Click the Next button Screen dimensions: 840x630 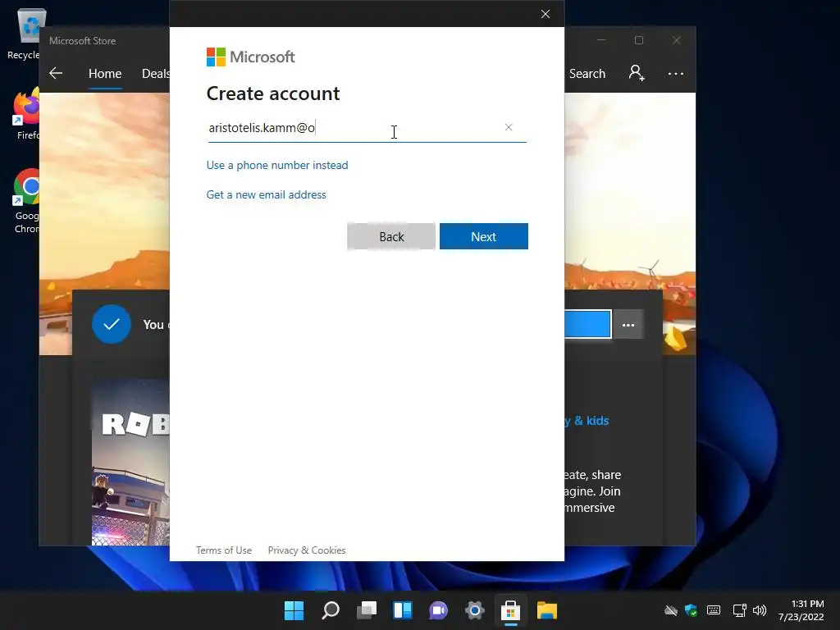coord(484,236)
